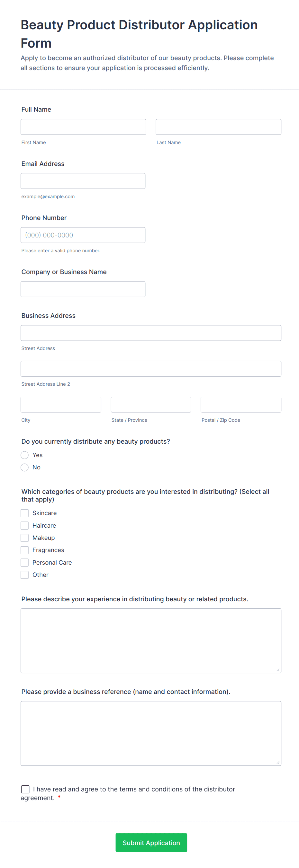Click the Submit Application button
299x868 pixels.
click(151, 842)
